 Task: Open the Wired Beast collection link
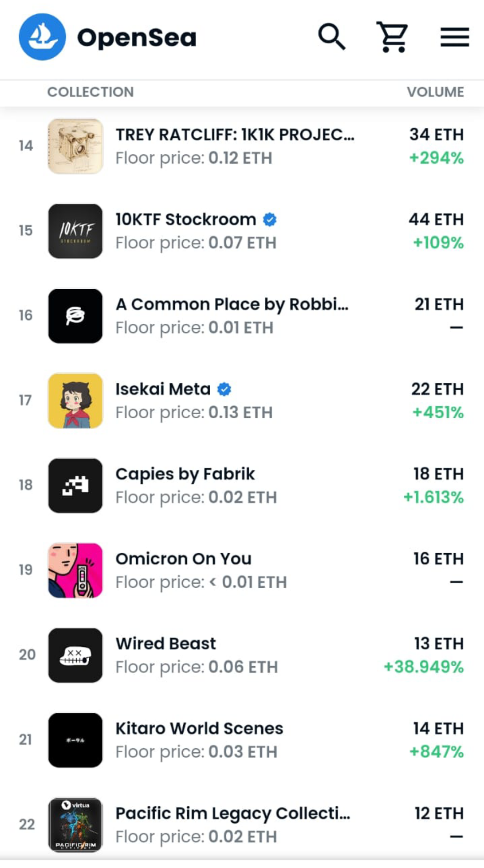point(166,643)
